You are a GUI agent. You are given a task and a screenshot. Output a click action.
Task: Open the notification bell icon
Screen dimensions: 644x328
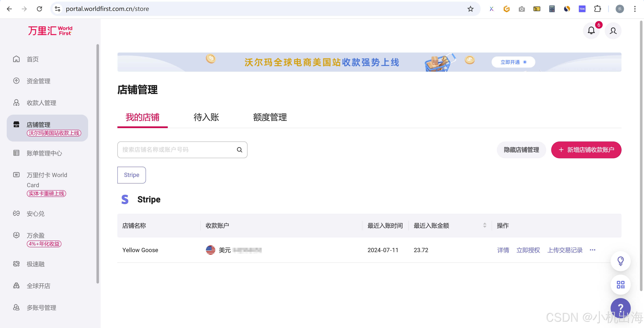point(591,31)
